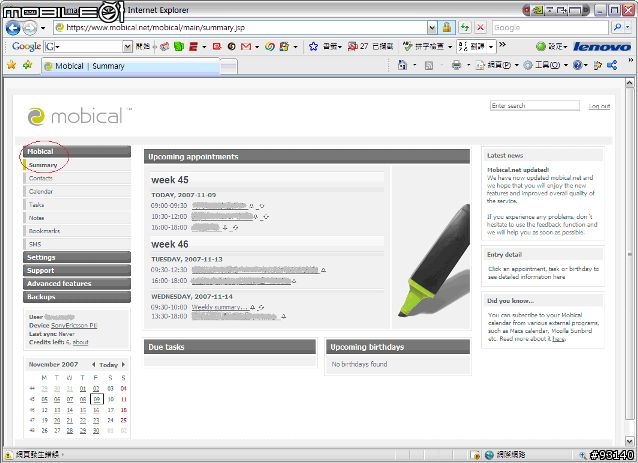Click the 'about' link by Credits left

[80, 342]
